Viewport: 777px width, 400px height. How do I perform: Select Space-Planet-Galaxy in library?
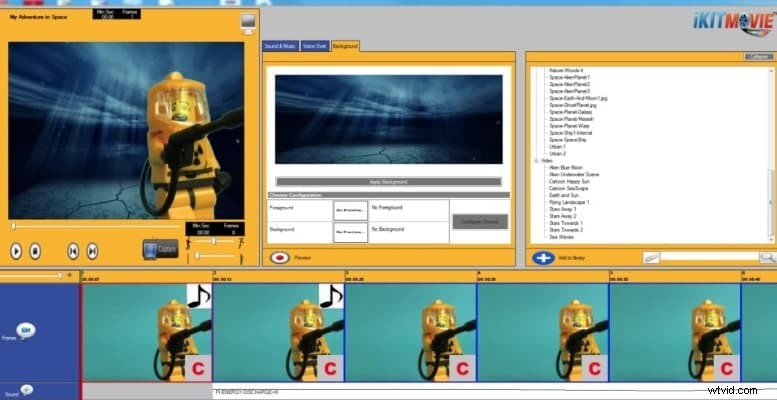(x=570, y=112)
